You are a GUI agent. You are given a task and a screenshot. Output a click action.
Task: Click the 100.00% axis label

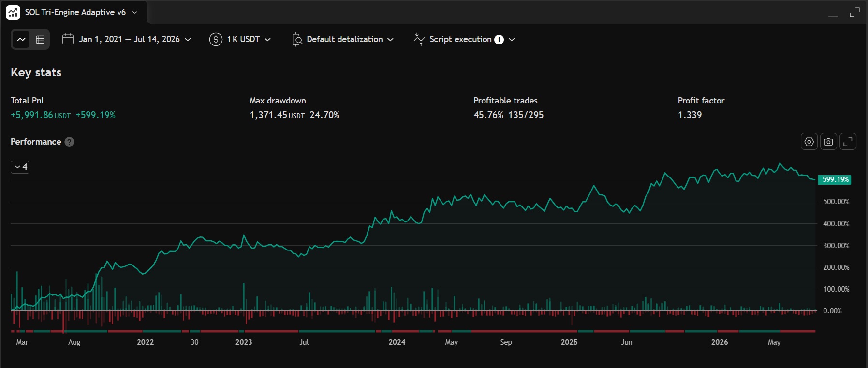click(836, 289)
